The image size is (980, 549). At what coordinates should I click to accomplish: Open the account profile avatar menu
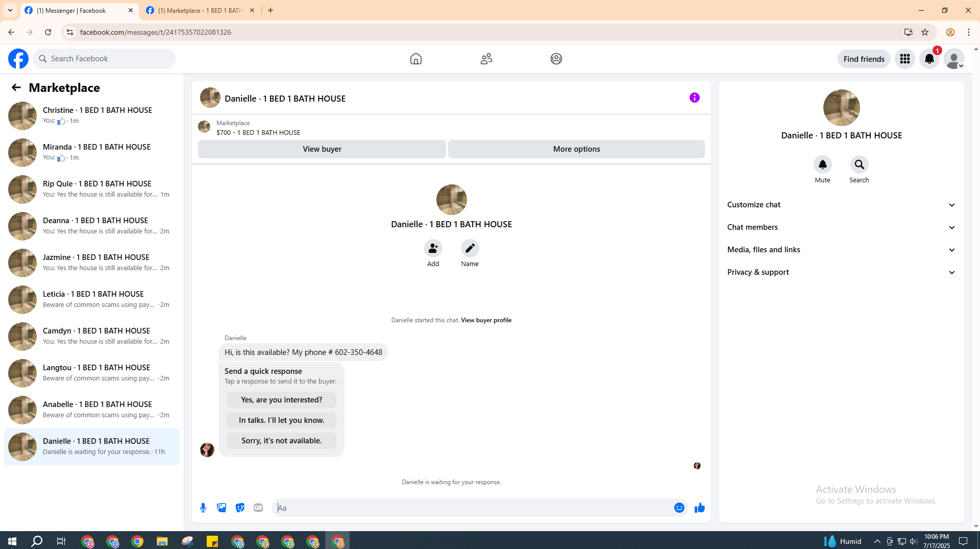pyautogui.click(x=954, y=59)
